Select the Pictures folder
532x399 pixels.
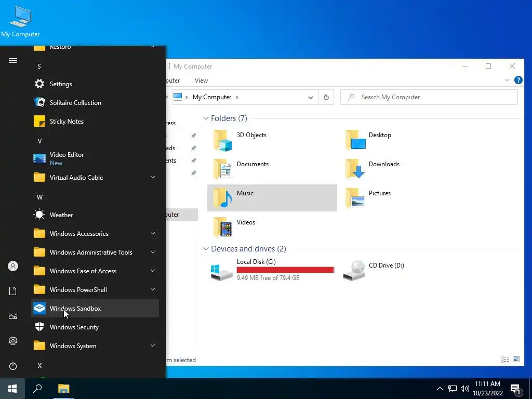[x=404, y=198]
